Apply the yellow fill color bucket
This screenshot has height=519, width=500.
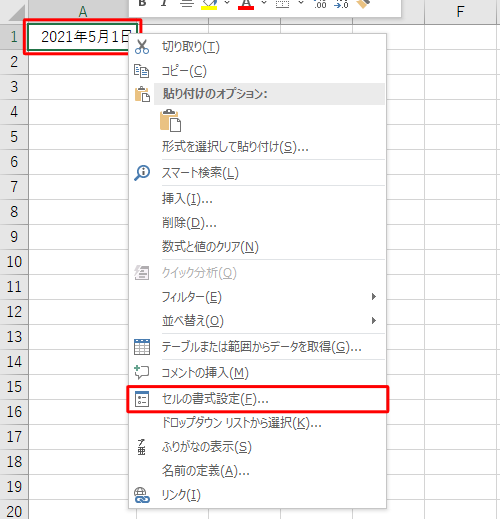[209, 4]
